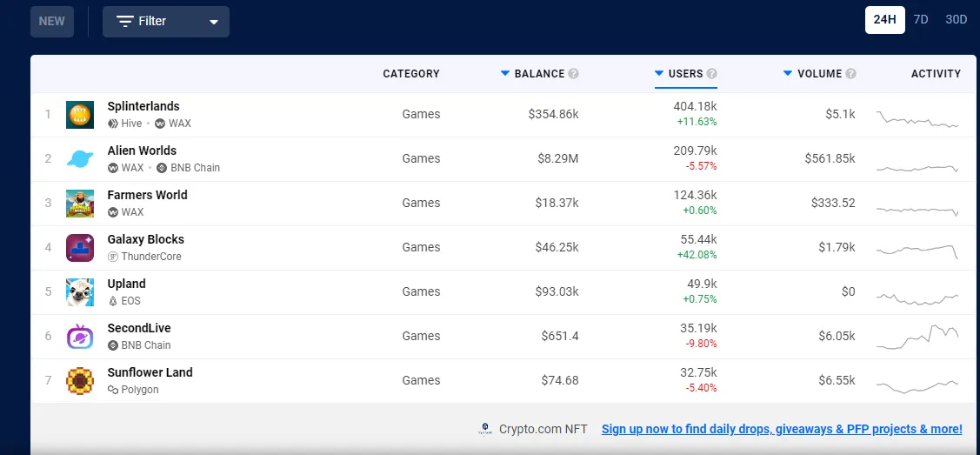
Task: Click the $8.29M balance value
Action: coord(558,158)
